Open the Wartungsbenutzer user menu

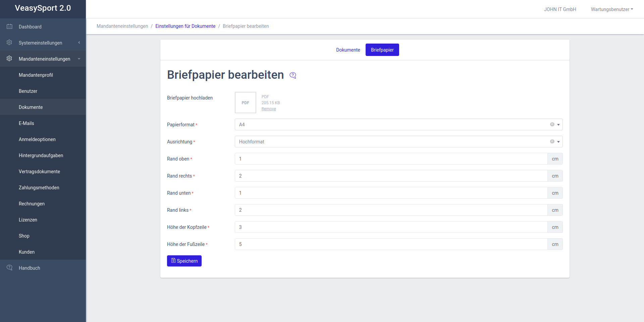(612, 9)
